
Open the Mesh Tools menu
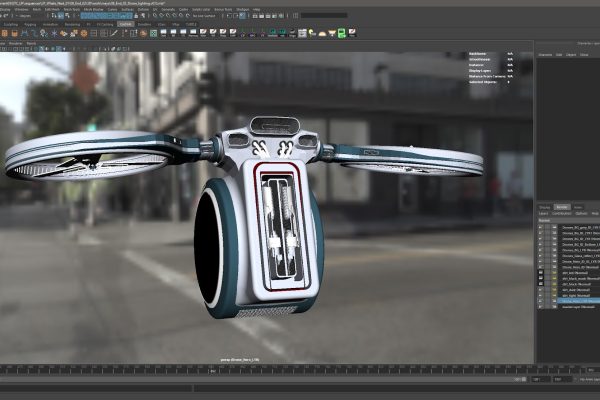click(72, 9)
